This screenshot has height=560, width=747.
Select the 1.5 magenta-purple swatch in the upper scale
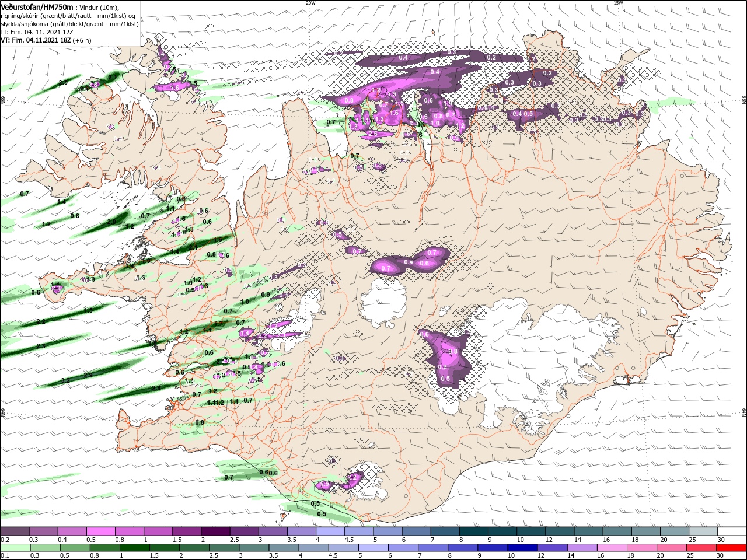click(x=187, y=531)
